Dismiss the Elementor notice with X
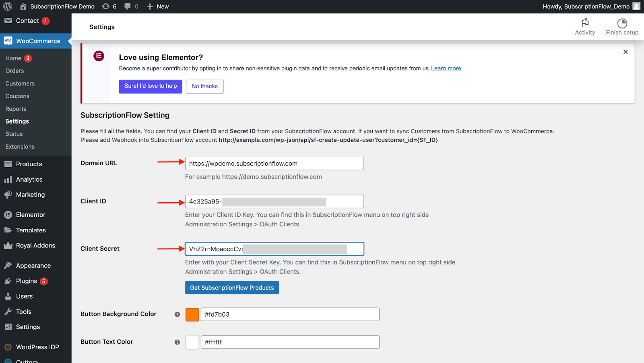The width and height of the screenshot is (644, 363). coord(625,52)
